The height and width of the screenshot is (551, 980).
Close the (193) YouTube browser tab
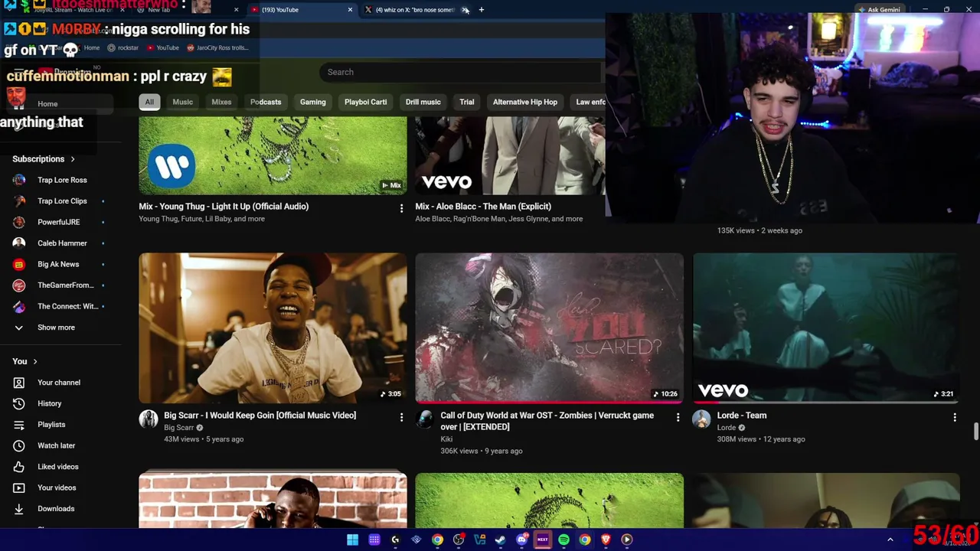pyautogui.click(x=350, y=10)
